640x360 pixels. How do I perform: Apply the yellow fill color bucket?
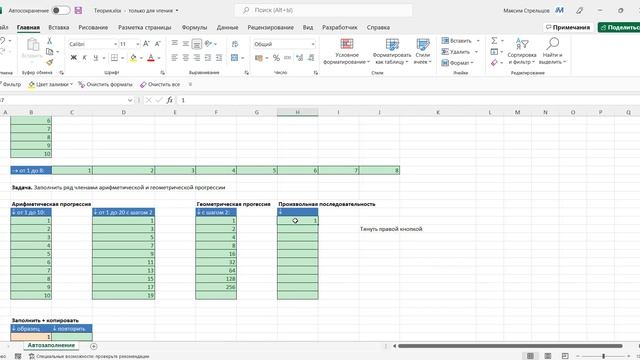click(133, 58)
